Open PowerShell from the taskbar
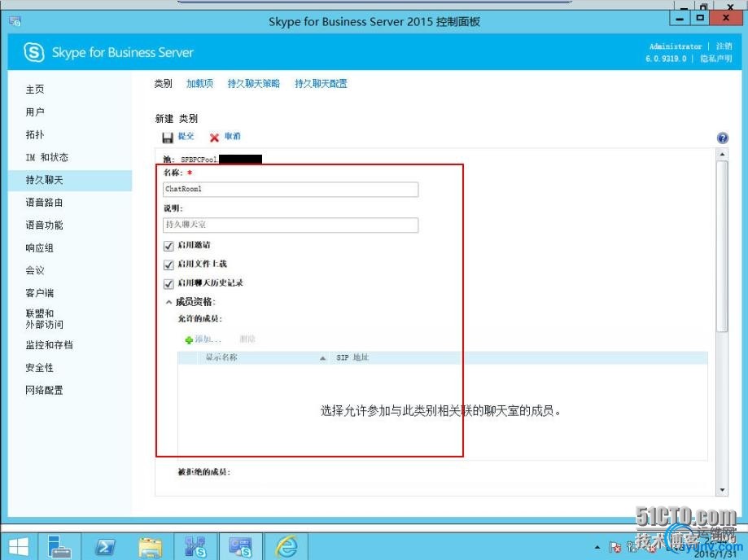 (x=105, y=547)
